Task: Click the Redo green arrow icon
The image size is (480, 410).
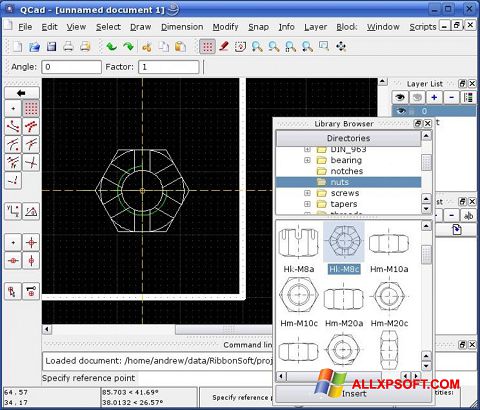Action: [x=128, y=46]
